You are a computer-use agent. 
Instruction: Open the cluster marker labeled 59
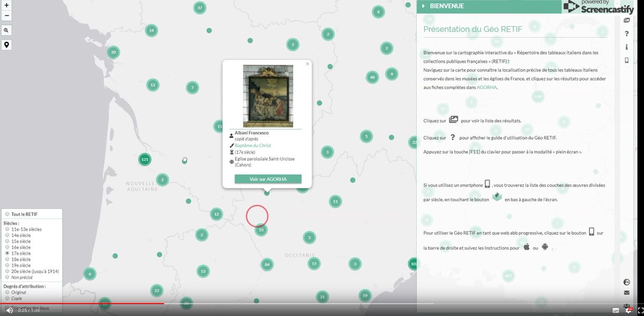(x=365, y=296)
